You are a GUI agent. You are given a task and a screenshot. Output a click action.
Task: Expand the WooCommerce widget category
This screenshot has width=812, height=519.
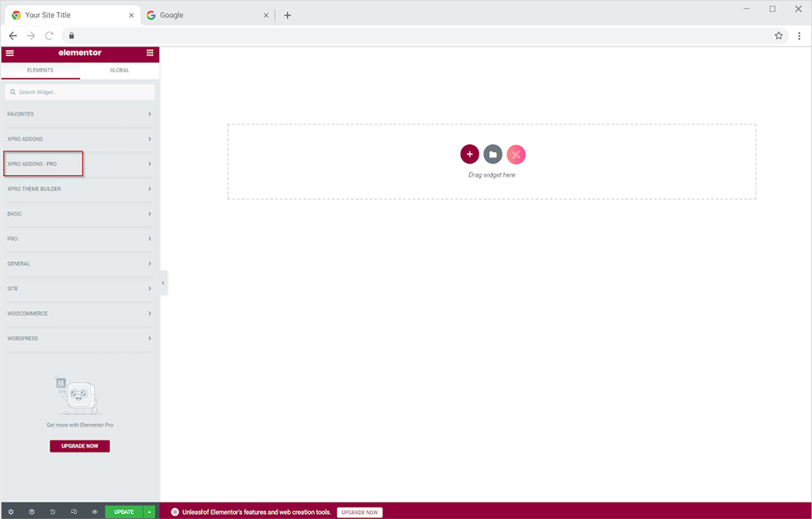point(78,314)
